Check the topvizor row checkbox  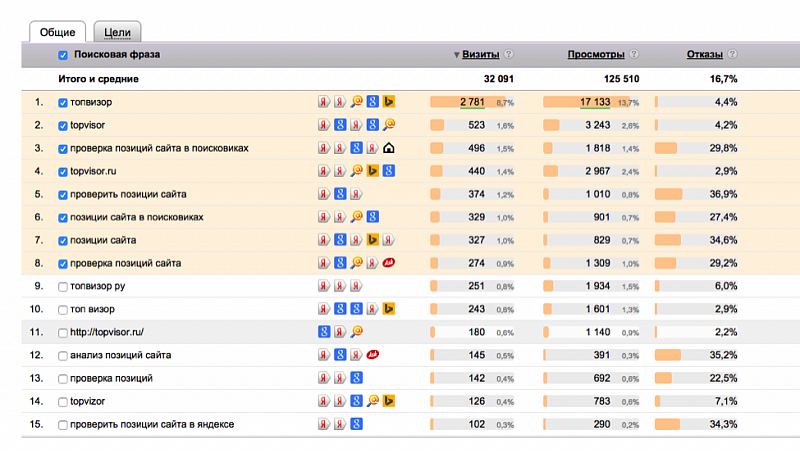(63, 401)
